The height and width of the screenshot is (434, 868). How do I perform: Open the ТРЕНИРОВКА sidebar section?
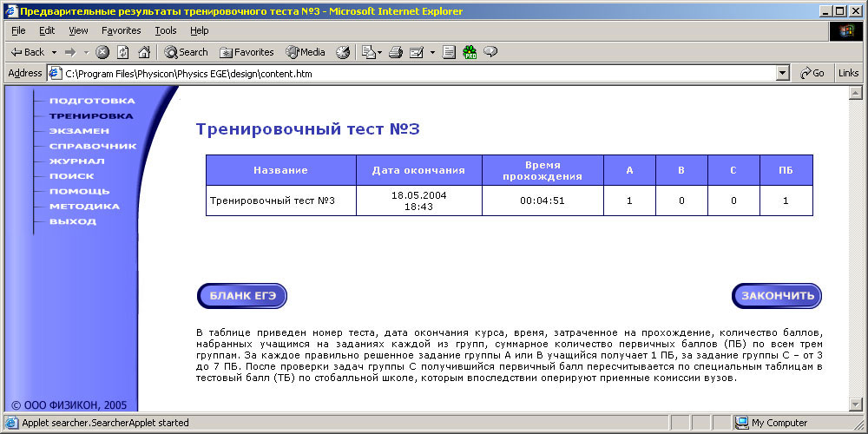[x=91, y=116]
